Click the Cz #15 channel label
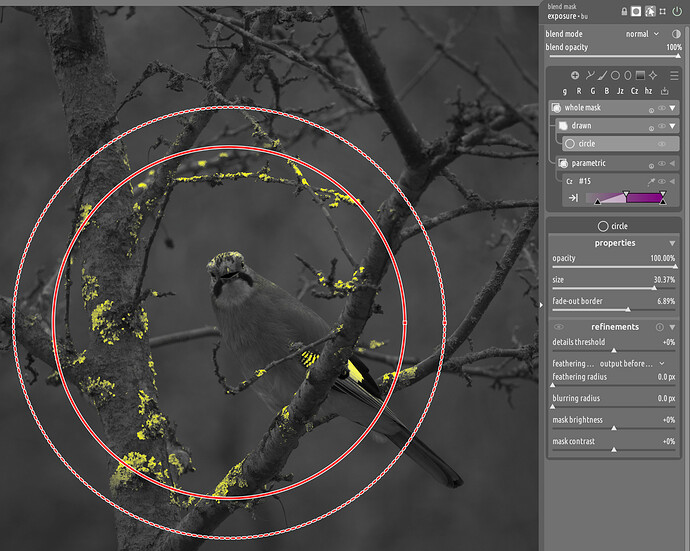Viewport: 690px width, 551px height. click(x=578, y=181)
